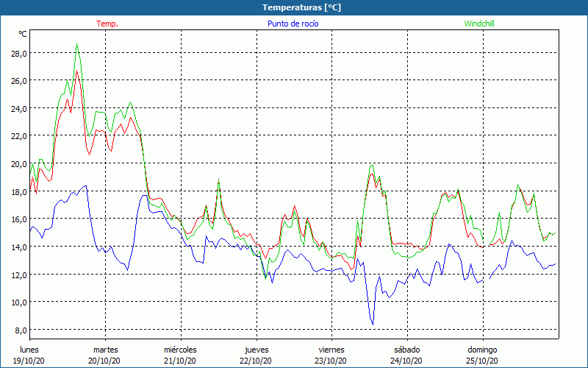Select the green Windchill legend label
This screenshot has height=368, width=588.
pyautogui.click(x=479, y=24)
